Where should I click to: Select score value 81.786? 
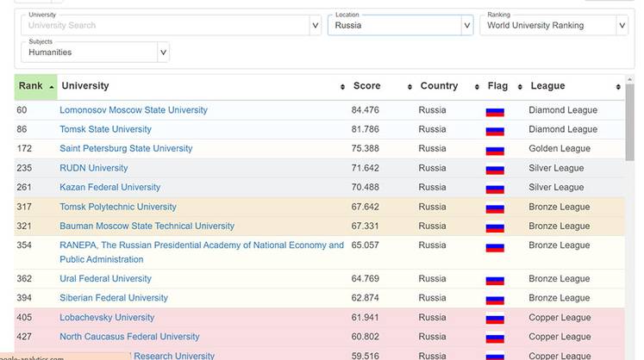point(366,129)
